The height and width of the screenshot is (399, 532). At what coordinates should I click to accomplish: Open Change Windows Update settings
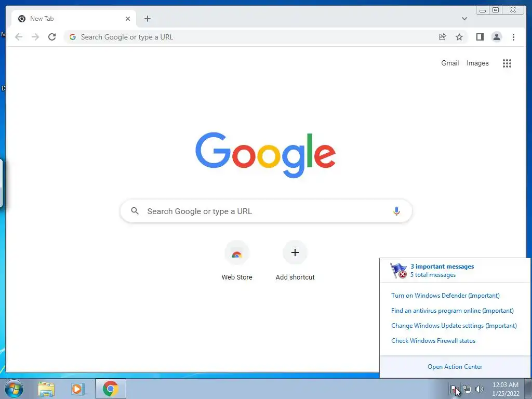(x=454, y=326)
